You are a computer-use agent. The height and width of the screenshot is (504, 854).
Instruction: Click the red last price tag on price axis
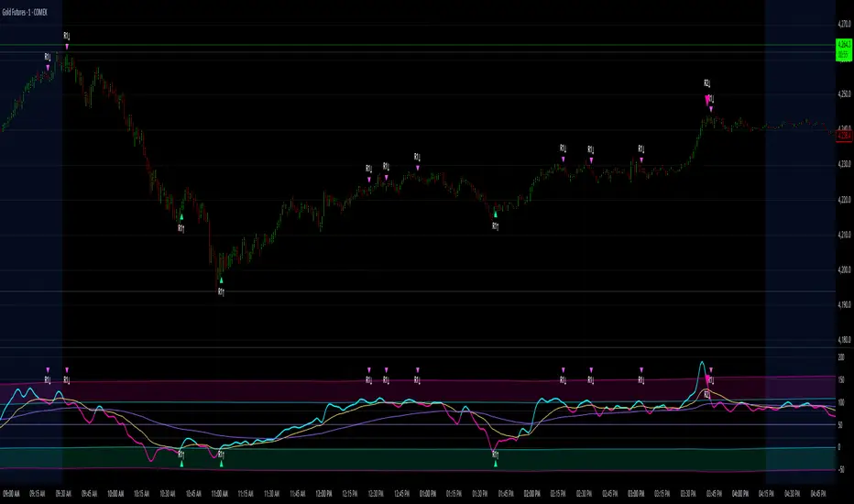click(844, 135)
